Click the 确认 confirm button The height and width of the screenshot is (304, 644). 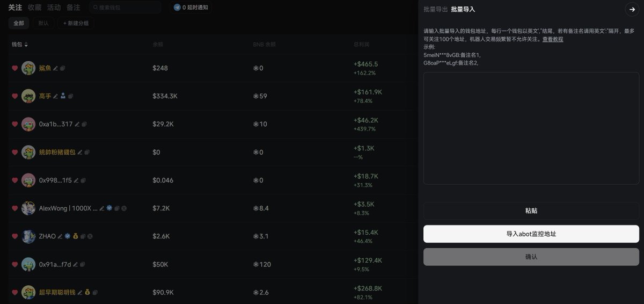tap(531, 257)
